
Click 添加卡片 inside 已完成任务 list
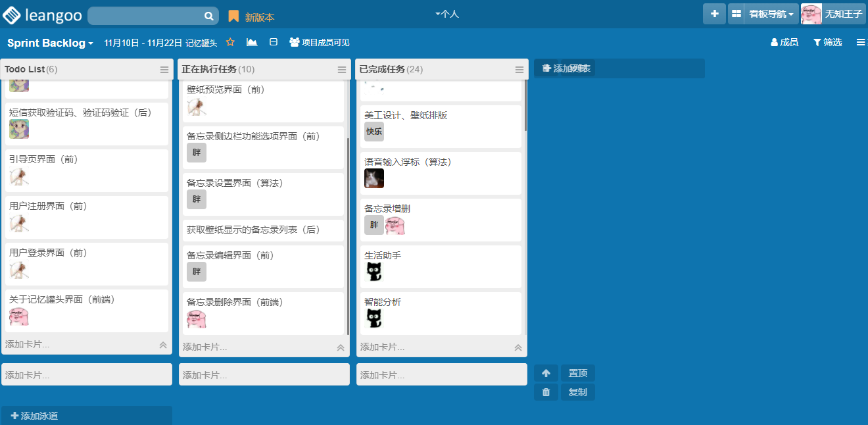click(x=383, y=347)
